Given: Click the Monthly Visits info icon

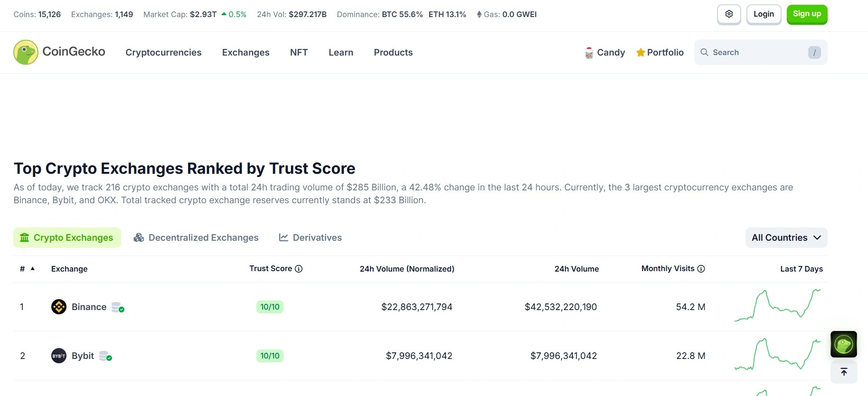Looking at the screenshot, I should [701, 269].
